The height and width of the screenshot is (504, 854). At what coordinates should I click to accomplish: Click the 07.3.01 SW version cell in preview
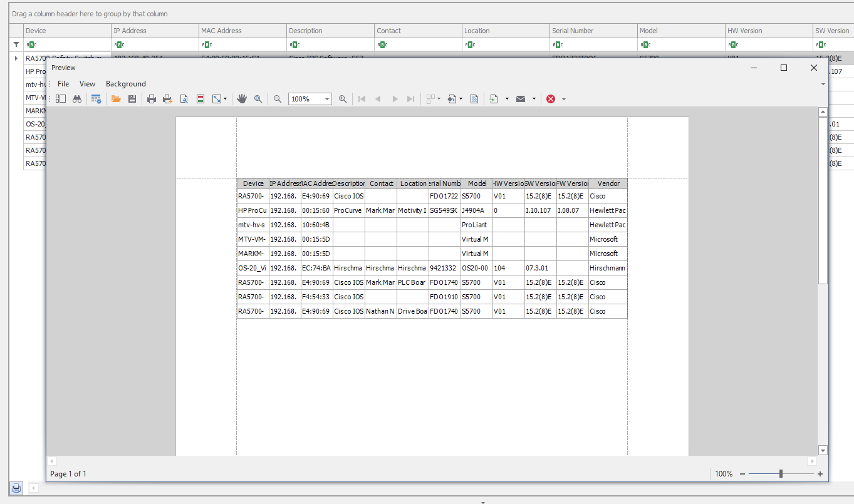pos(540,268)
